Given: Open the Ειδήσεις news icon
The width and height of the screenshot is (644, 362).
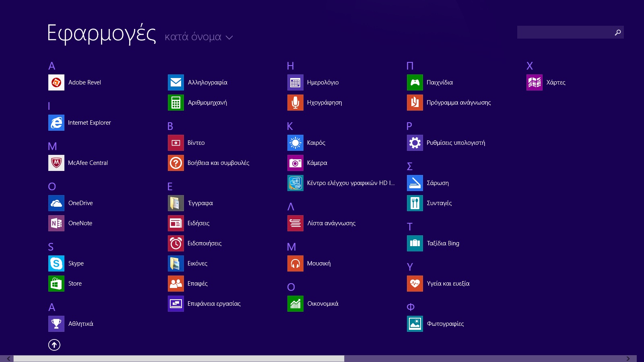Looking at the screenshot, I should (x=176, y=223).
